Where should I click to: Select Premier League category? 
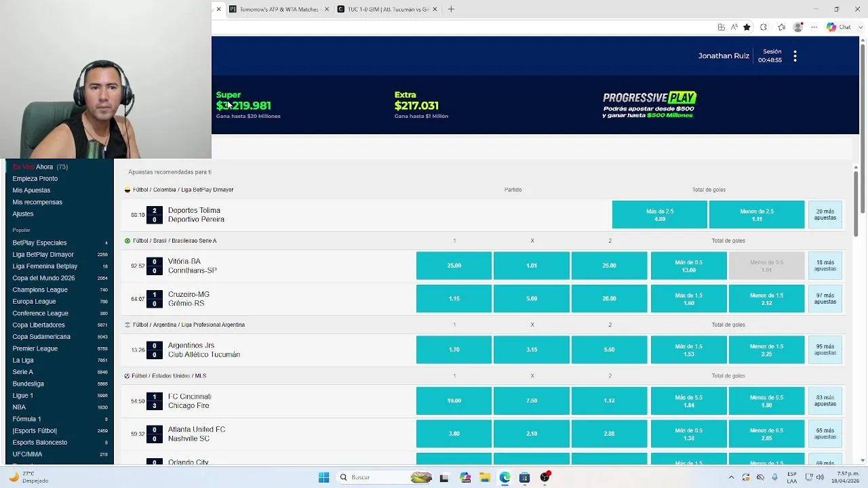60,348
